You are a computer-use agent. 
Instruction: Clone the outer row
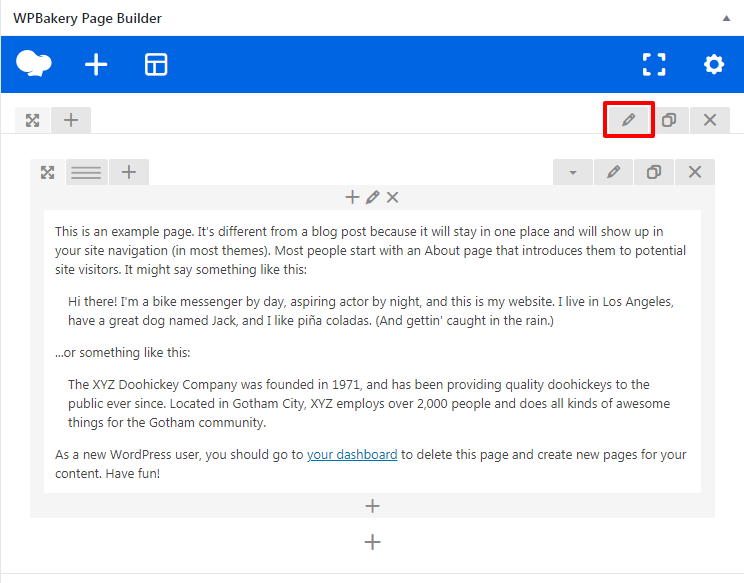669,120
